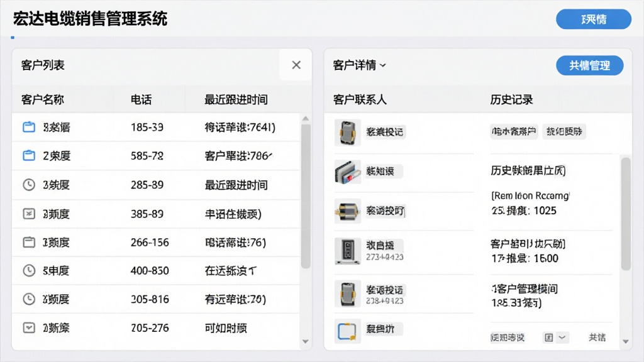Click the blue 管理 button in customer details panel
Screen dimensions: 644x362
click(589, 65)
